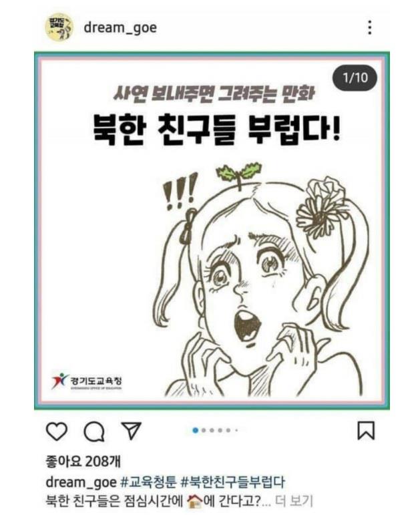Save post with the bookmark icon
The width and height of the screenshot is (420, 515).
click(366, 431)
